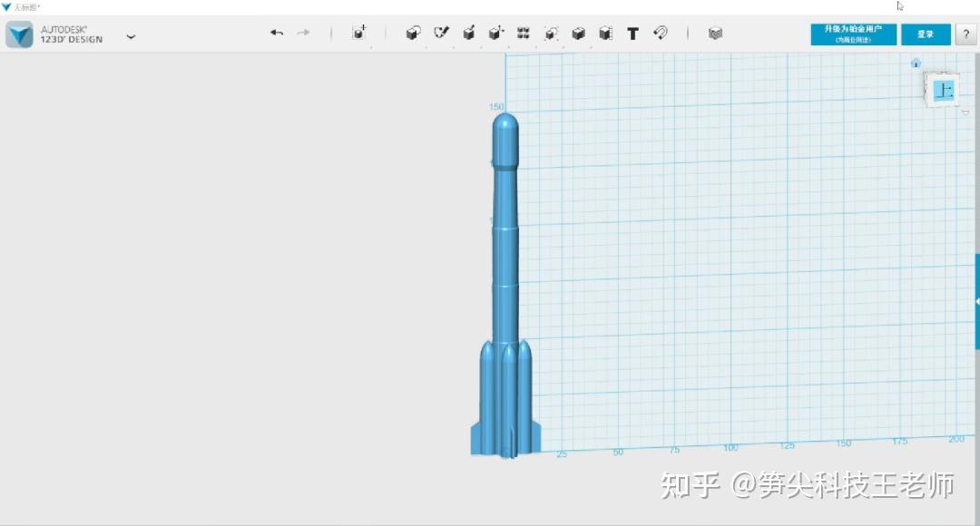
Task: Select the Snap magnet tool
Action: 660,34
